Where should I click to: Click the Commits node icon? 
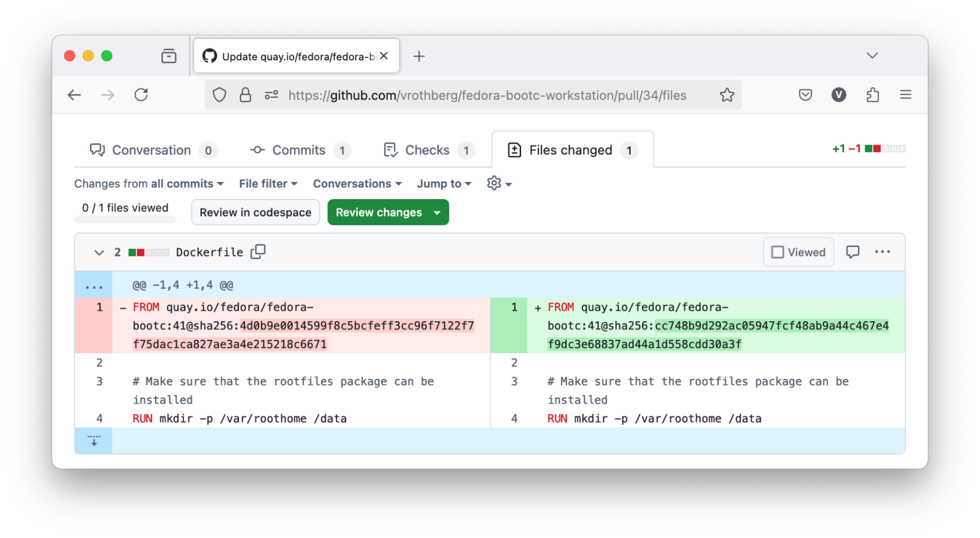(257, 150)
